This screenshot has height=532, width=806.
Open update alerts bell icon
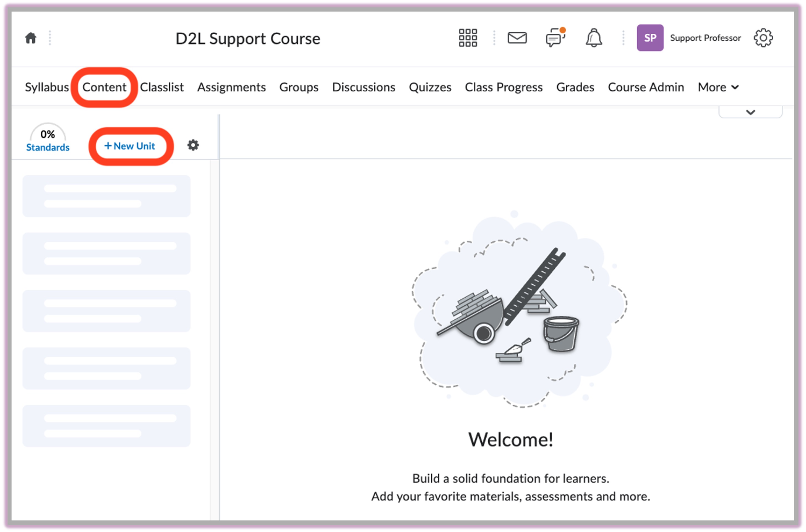(x=594, y=38)
